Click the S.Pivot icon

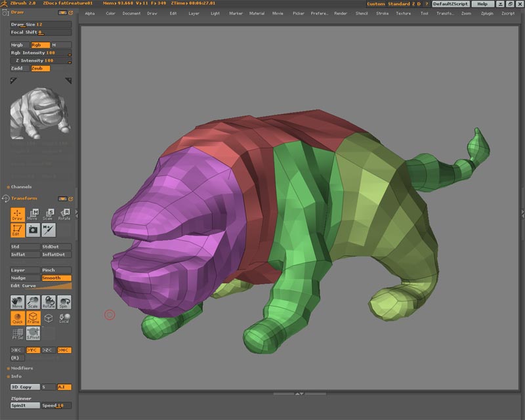[33, 333]
